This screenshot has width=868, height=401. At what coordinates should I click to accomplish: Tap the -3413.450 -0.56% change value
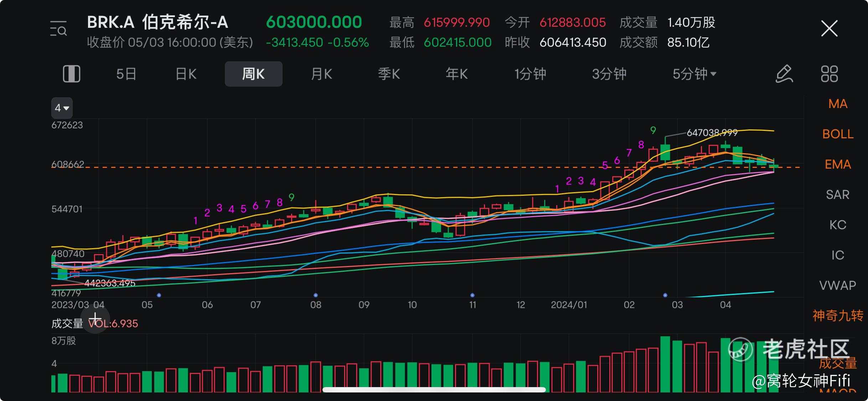pyautogui.click(x=317, y=42)
